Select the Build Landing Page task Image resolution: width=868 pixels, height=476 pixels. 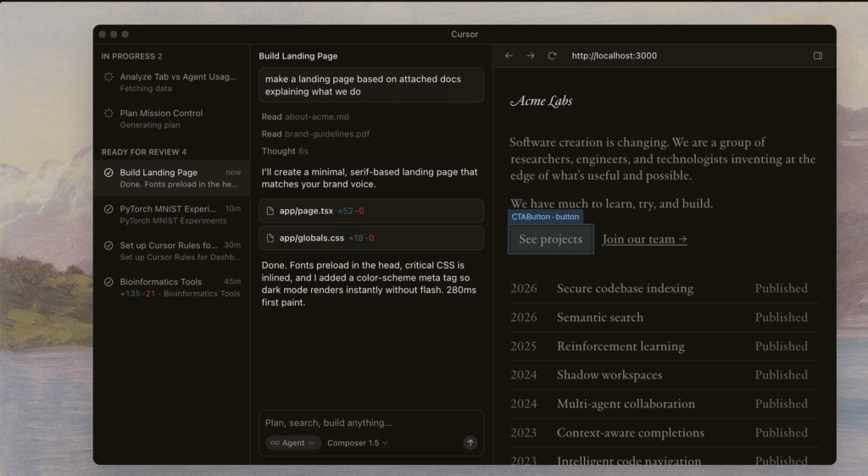click(171, 178)
